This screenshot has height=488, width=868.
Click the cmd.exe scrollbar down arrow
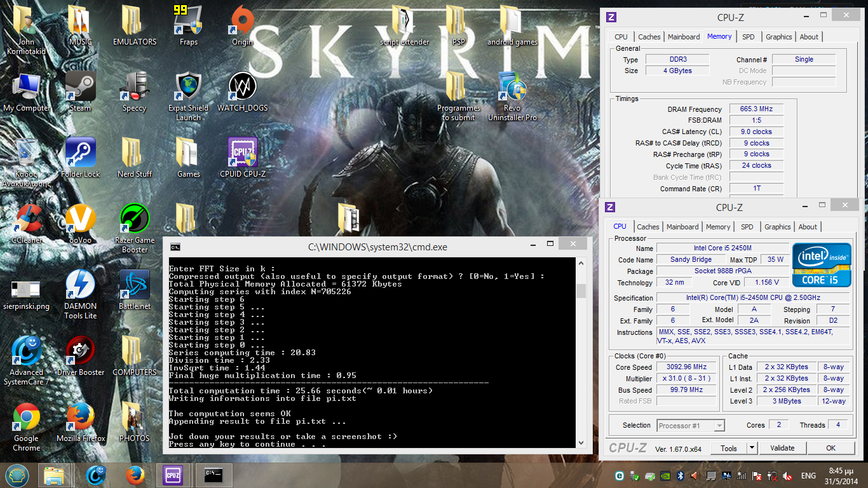click(x=581, y=442)
